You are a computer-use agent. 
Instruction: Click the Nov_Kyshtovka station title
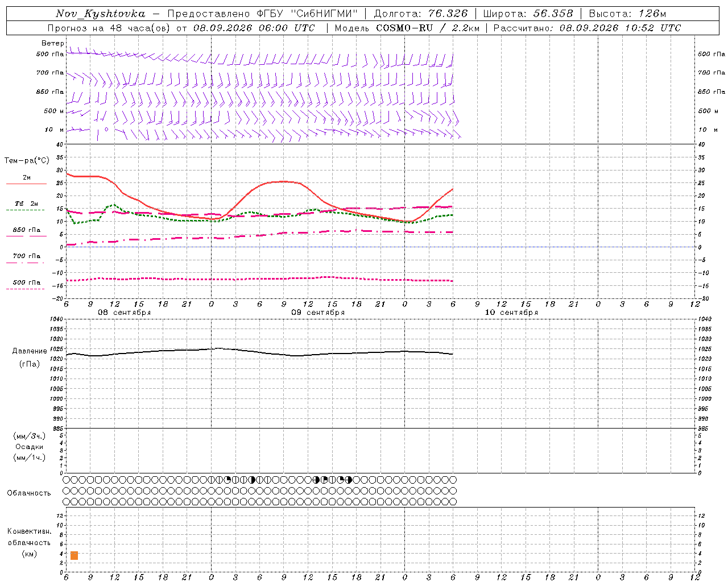tap(101, 14)
